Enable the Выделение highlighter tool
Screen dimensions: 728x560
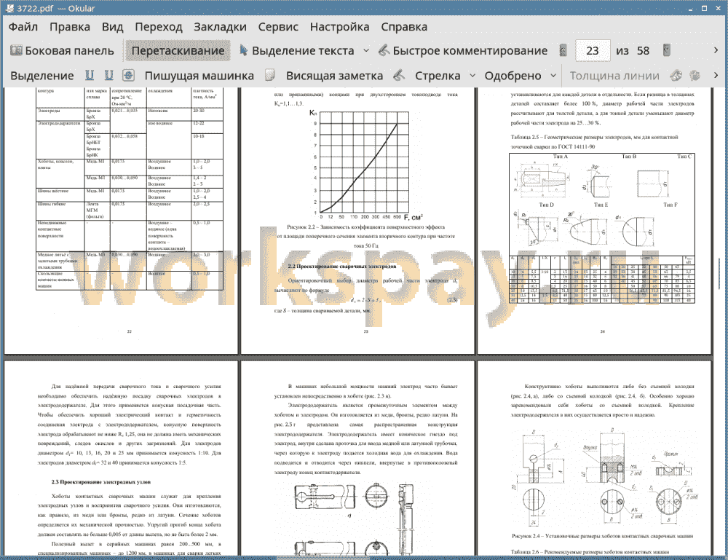coord(41,76)
